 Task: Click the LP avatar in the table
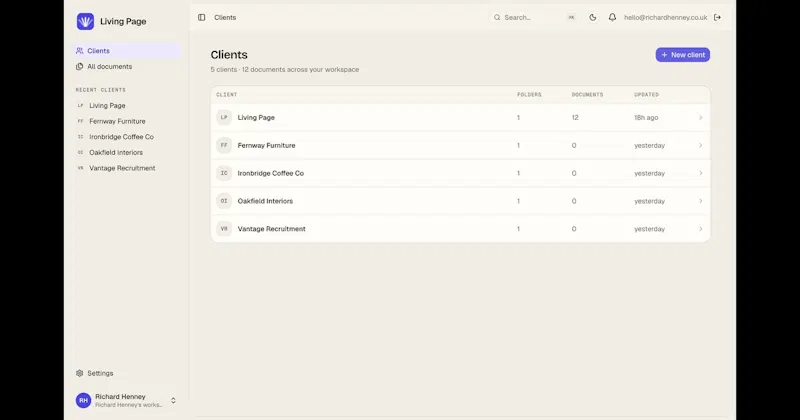pos(224,117)
